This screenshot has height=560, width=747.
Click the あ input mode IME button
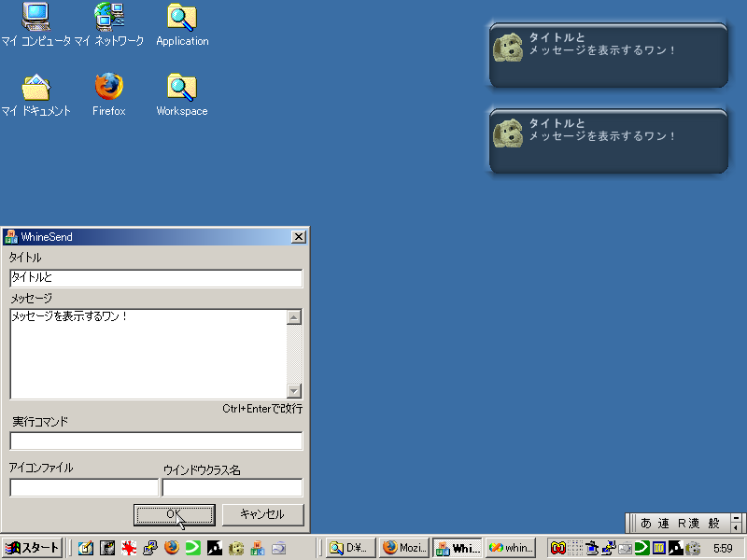(x=646, y=524)
